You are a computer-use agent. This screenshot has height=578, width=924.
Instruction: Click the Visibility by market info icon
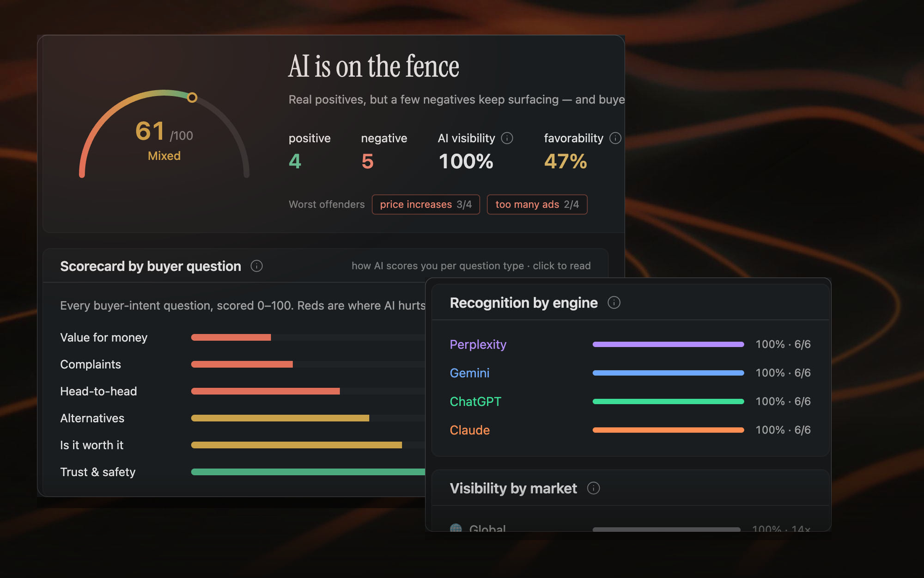[x=593, y=488]
